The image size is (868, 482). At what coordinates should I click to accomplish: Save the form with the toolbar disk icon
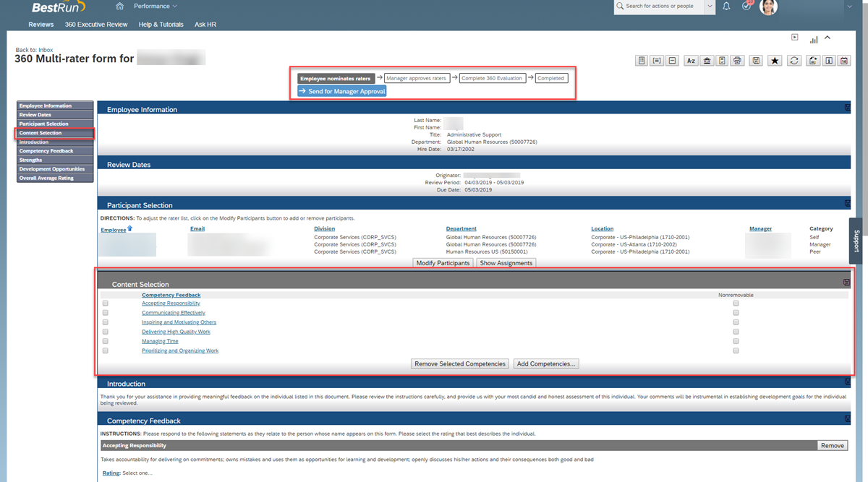[756, 61]
